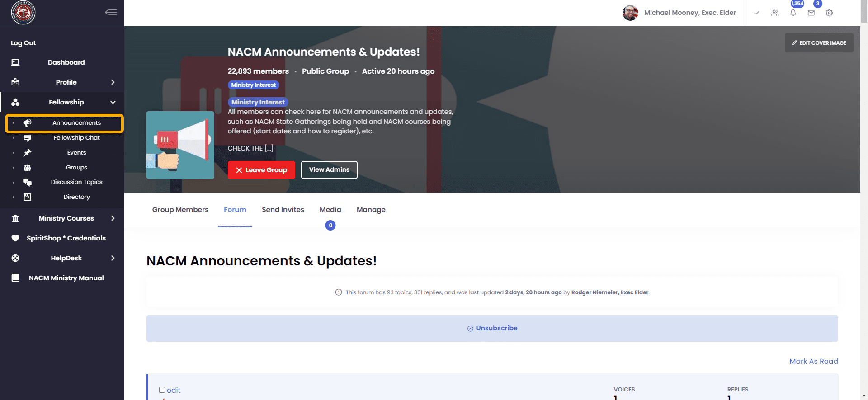Expand the Ministry Courses chevron
Screen dimensions: 868x400
coord(113,218)
